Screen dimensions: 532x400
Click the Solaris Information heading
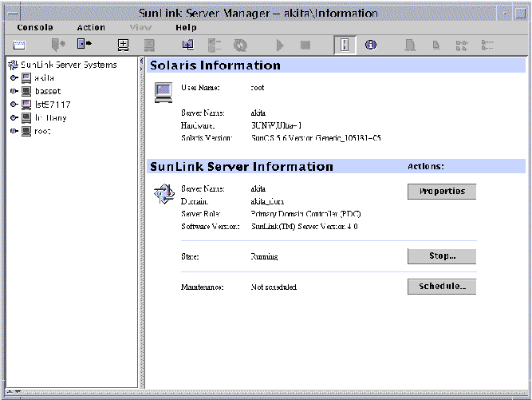pos(215,65)
